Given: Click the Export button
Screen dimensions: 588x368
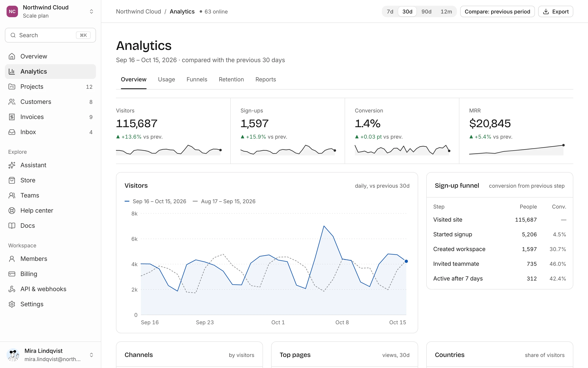Looking at the screenshot, I should coord(556,11).
